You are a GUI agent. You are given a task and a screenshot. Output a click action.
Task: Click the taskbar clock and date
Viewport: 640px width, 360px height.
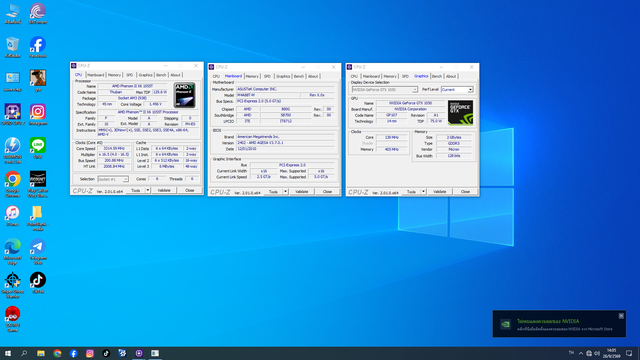click(x=611, y=353)
